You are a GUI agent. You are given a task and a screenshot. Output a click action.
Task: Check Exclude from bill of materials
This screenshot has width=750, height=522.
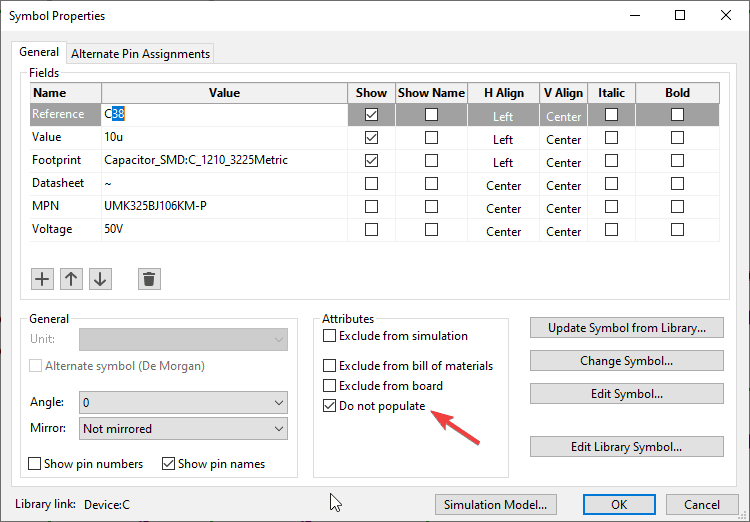(330, 366)
